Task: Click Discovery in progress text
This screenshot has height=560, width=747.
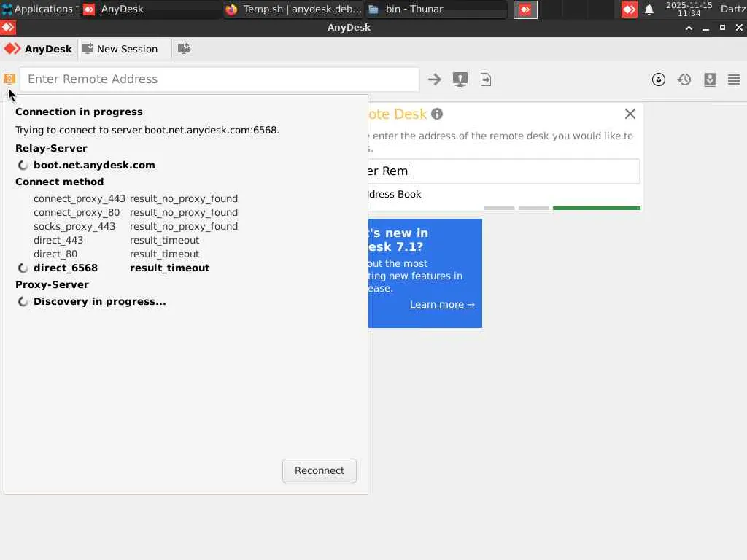Action: click(99, 301)
